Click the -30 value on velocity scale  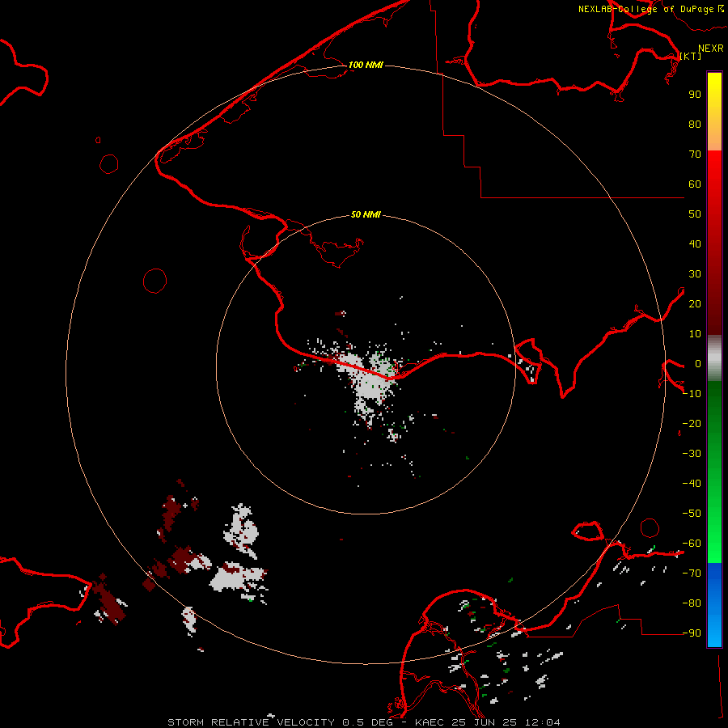pyautogui.click(x=692, y=454)
